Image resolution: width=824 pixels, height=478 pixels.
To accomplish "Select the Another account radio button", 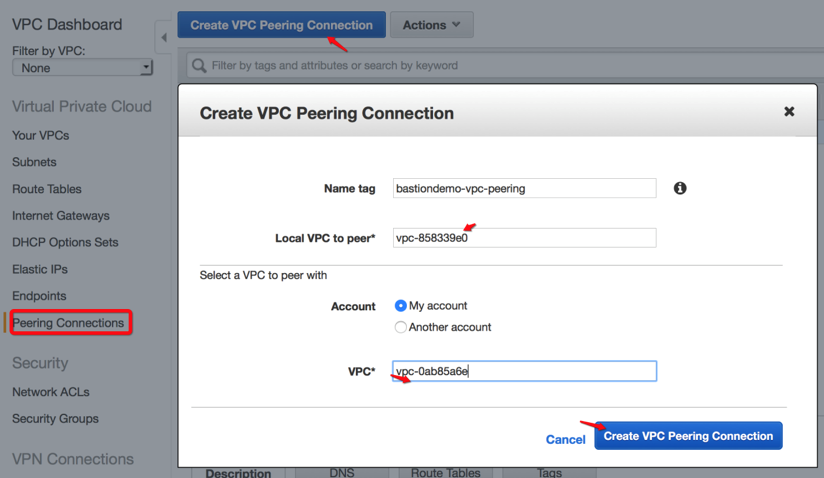I will [x=401, y=327].
